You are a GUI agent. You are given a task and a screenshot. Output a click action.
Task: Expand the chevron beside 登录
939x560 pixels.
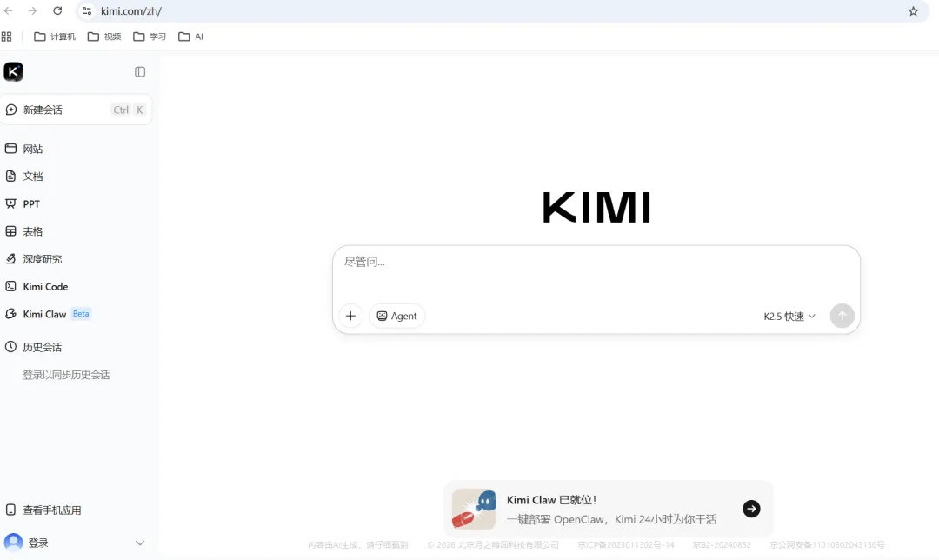coord(140,543)
